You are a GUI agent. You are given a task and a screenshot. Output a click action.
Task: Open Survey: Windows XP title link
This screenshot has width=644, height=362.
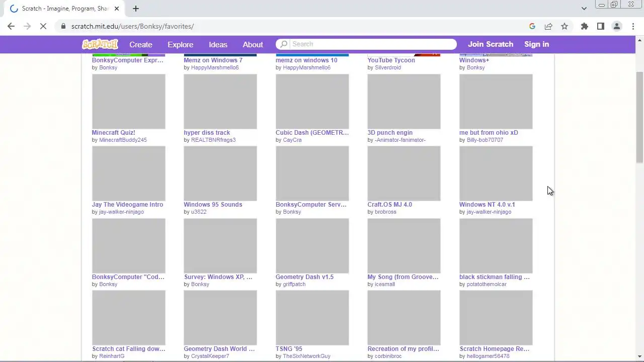[218, 277]
